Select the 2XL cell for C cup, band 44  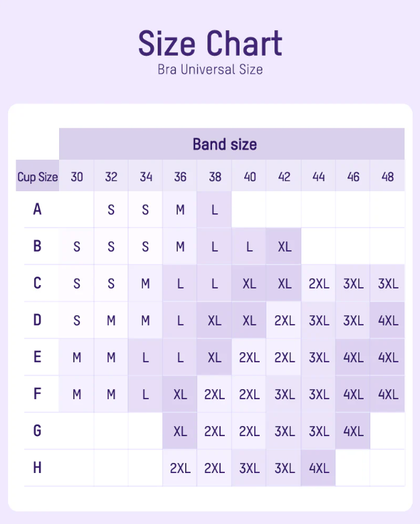[319, 283]
